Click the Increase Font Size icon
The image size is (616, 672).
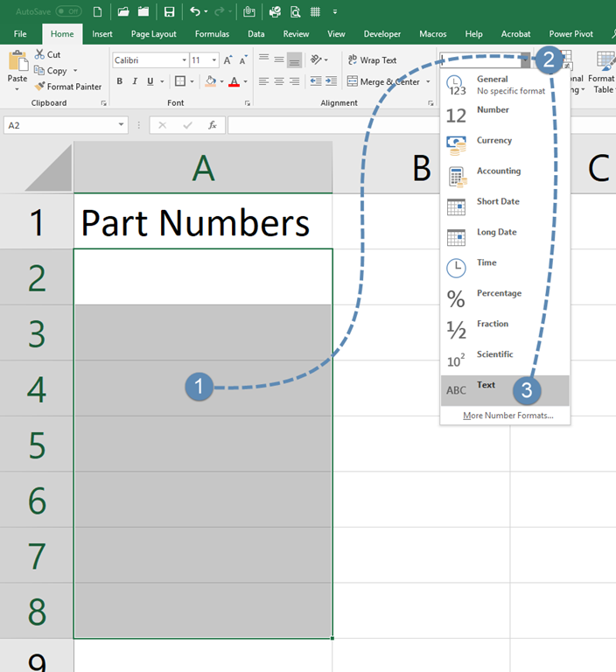pyautogui.click(x=228, y=60)
